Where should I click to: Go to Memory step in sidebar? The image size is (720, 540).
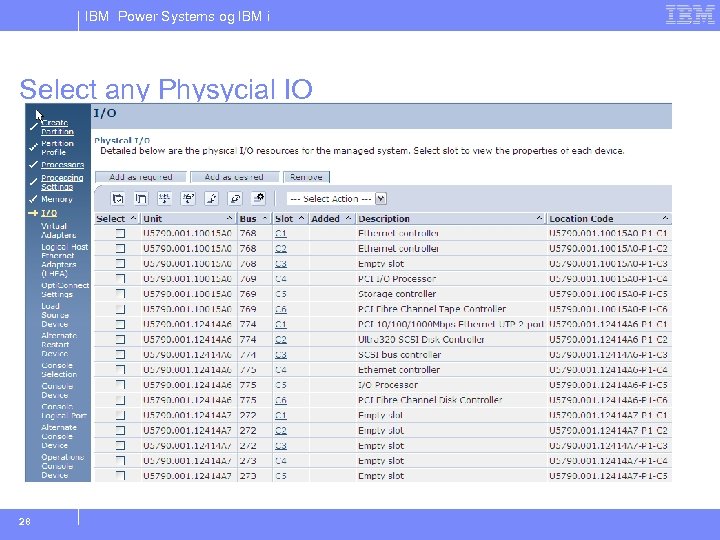coord(56,199)
